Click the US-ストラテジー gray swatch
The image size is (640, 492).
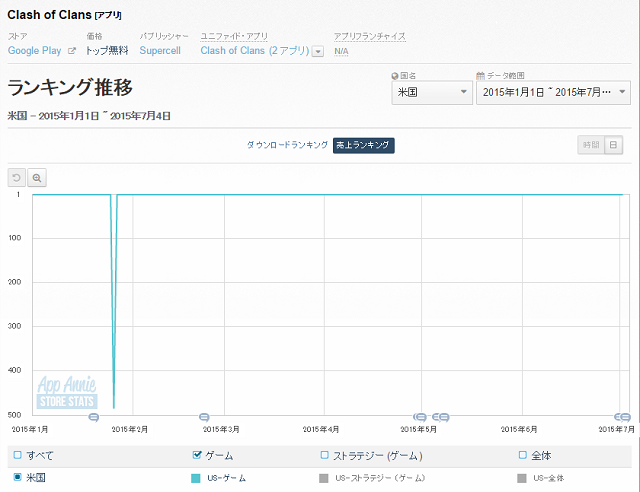(x=324, y=478)
